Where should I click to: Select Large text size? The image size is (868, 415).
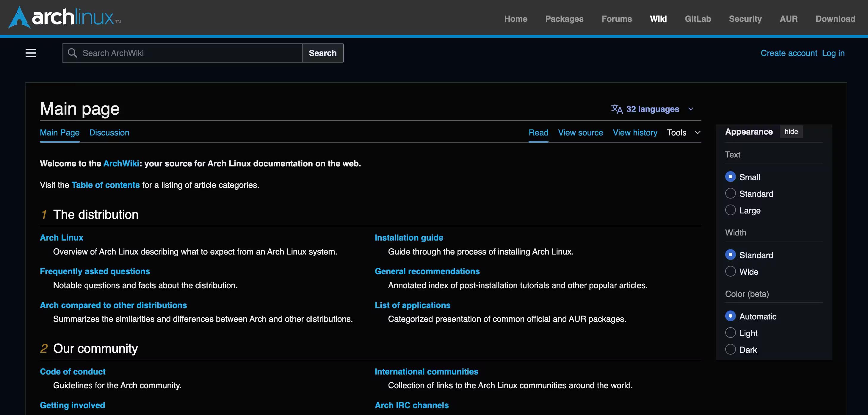[x=730, y=210]
